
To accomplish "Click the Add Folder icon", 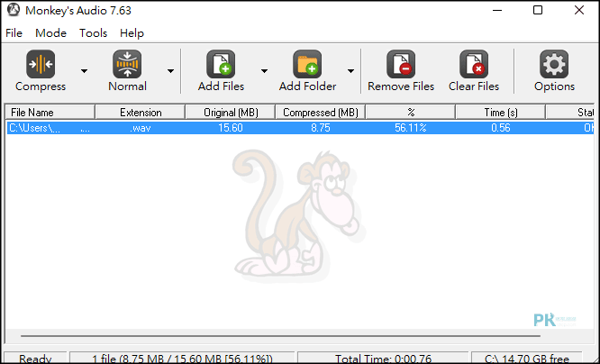I will pyautogui.click(x=307, y=64).
